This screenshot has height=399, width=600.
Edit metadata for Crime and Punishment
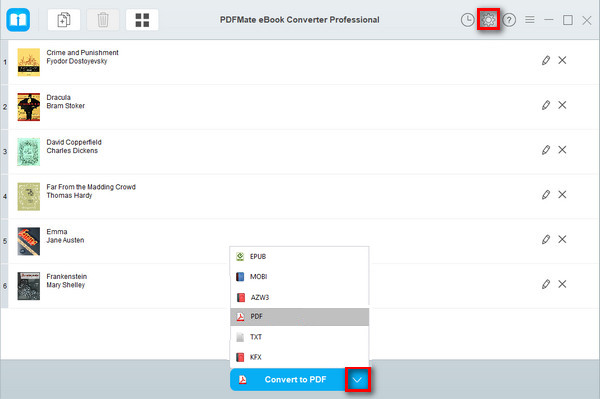[546, 60]
